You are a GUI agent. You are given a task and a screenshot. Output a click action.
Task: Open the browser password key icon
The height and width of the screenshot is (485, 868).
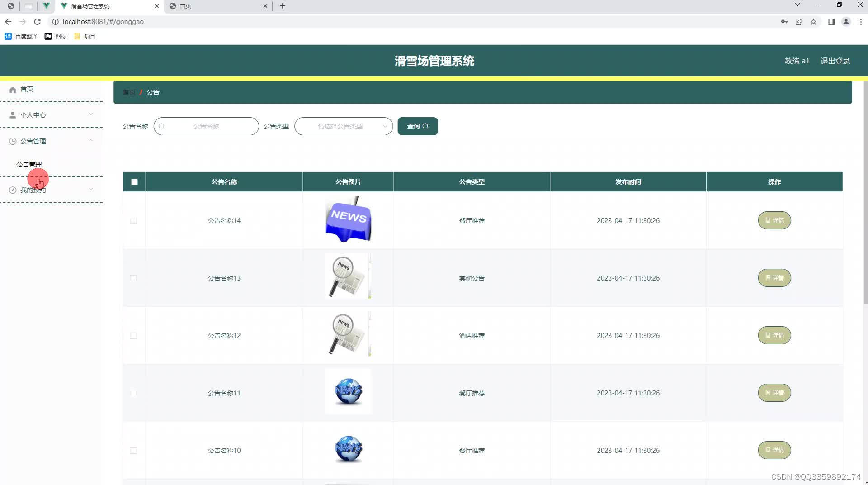[784, 22]
